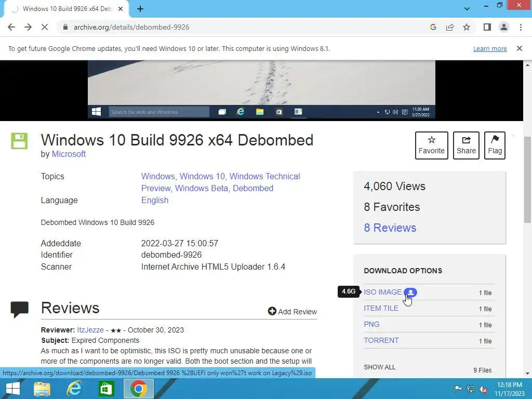The height and width of the screenshot is (399, 532).
Task: Open Chrome side panel
Action: click(x=487, y=27)
